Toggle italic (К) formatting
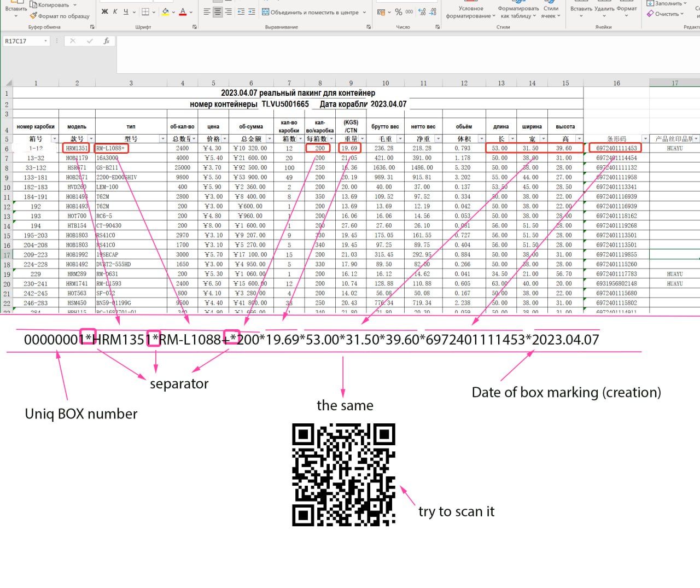The width and height of the screenshot is (700, 588). click(x=115, y=11)
